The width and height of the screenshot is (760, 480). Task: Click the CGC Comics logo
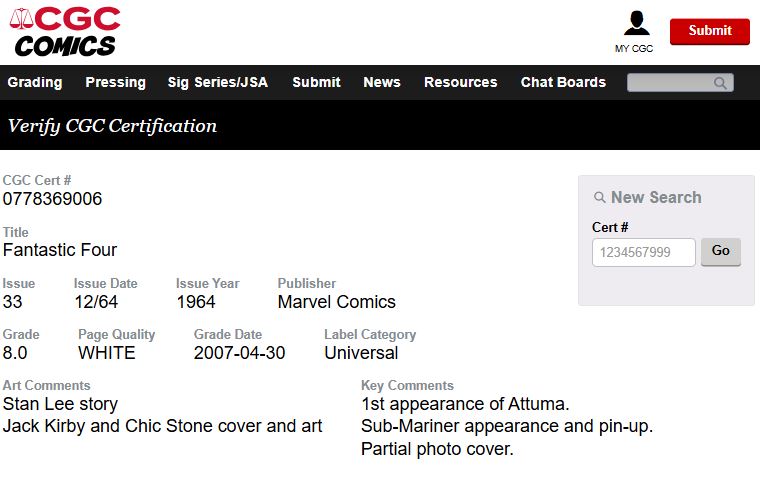click(65, 31)
